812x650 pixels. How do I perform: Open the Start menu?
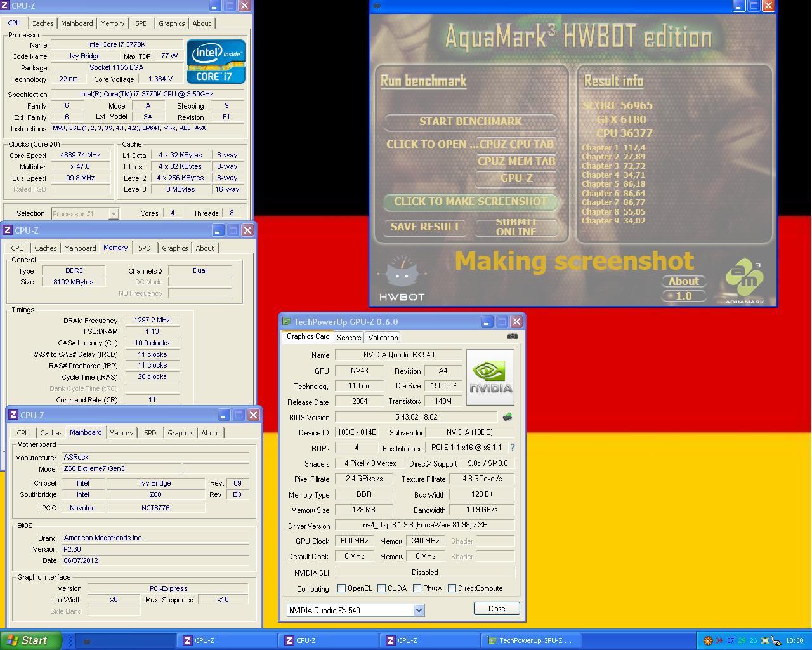[31, 640]
